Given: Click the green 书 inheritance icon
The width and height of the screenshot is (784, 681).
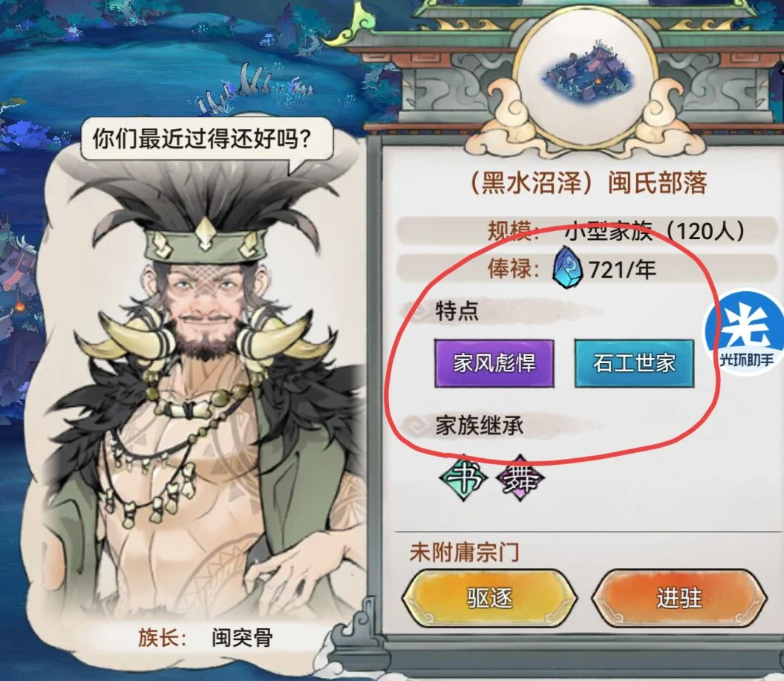Looking at the screenshot, I should [463, 478].
